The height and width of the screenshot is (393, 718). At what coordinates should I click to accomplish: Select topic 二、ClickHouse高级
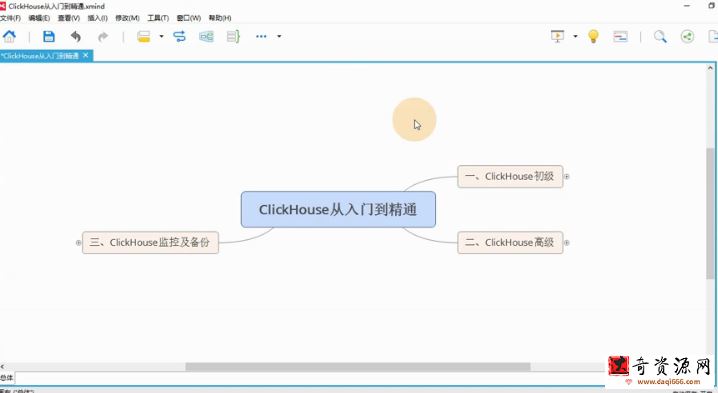[x=510, y=242]
